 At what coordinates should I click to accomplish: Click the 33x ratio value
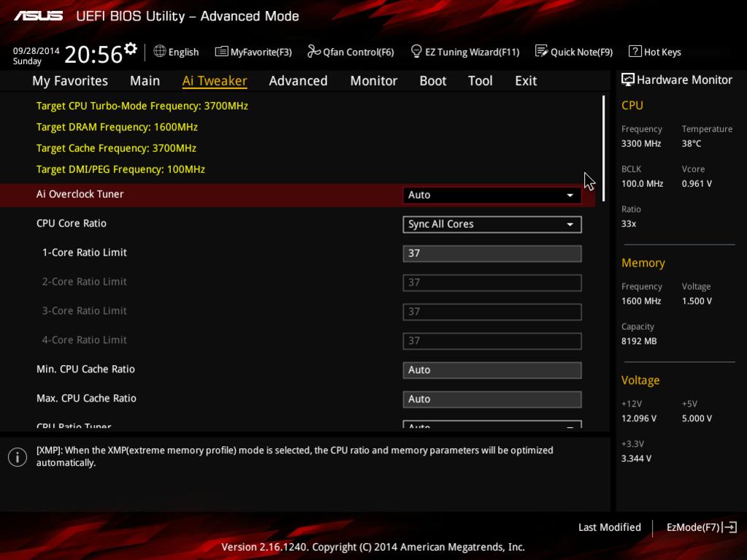pyautogui.click(x=629, y=223)
